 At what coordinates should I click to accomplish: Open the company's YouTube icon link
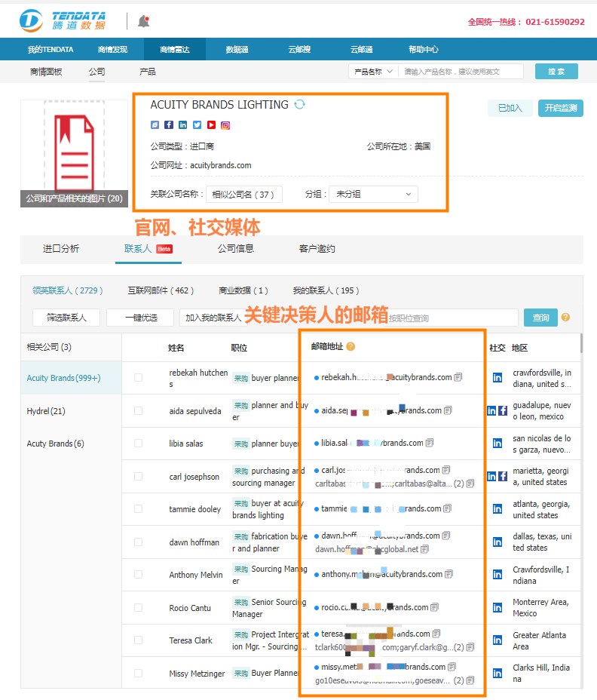(212, 125)
